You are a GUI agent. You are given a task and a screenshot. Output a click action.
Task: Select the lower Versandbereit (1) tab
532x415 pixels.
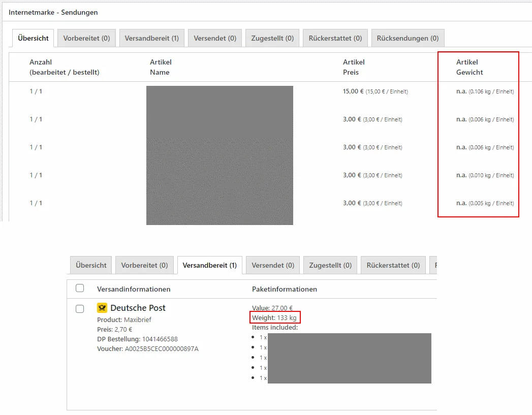(x=210, y=265)
